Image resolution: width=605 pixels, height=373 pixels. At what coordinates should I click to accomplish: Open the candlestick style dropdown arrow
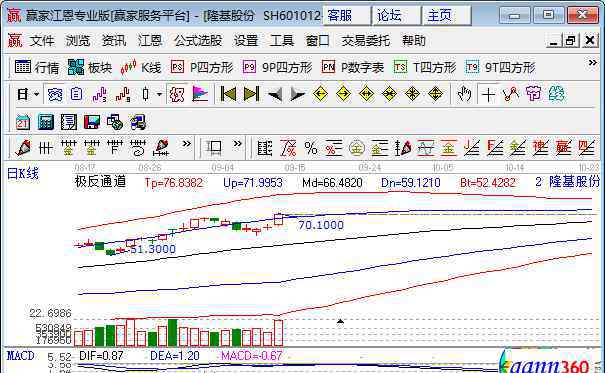159,94
